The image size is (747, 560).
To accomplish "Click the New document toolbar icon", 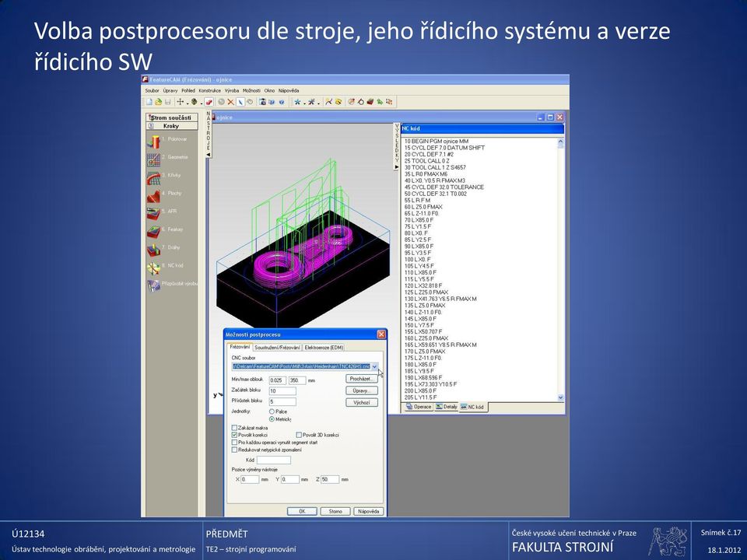I will click(x=149, y=102).
